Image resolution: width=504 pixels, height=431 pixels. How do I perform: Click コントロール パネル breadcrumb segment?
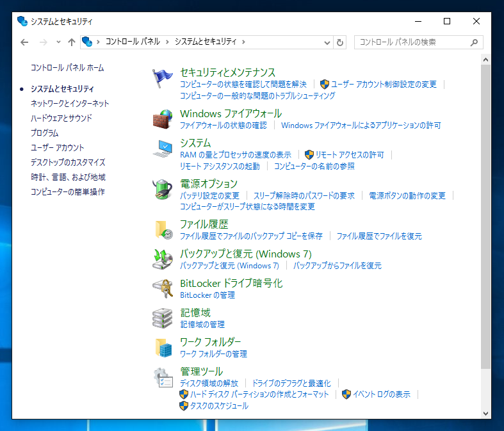coord(133,42)
